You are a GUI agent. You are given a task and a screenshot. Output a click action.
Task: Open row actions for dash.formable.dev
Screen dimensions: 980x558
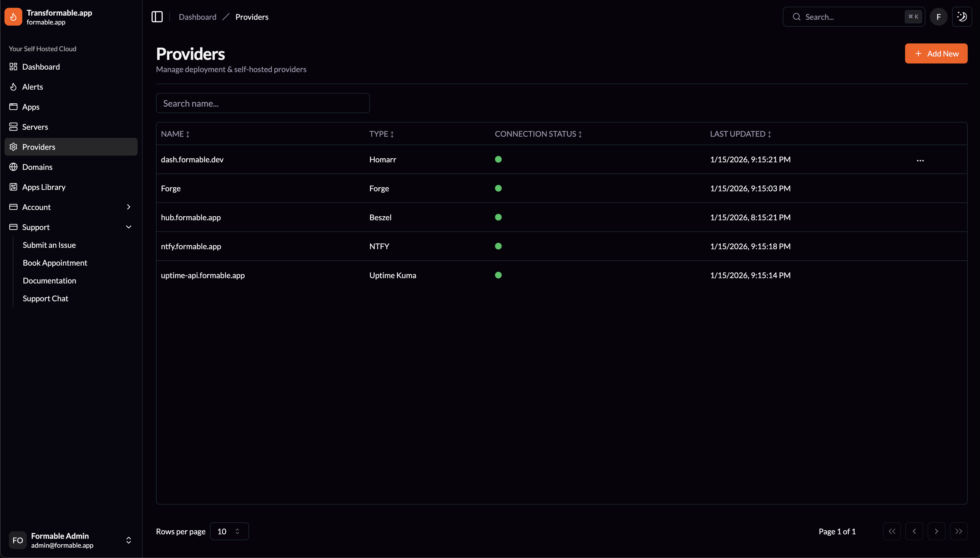[x=920, y=160]
